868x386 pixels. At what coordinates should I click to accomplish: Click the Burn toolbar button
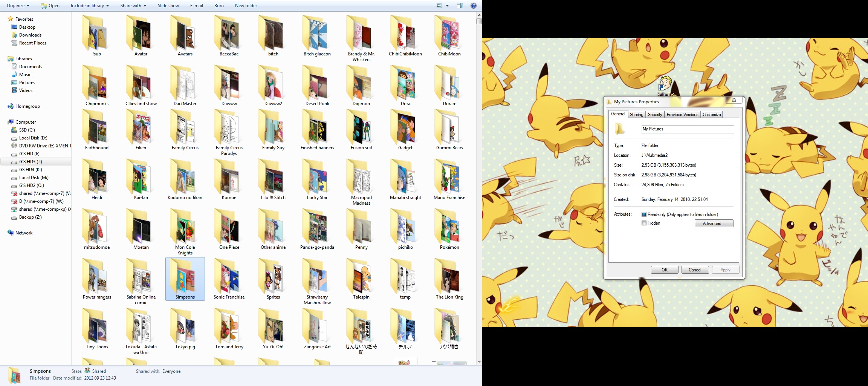tap(219, 6)
